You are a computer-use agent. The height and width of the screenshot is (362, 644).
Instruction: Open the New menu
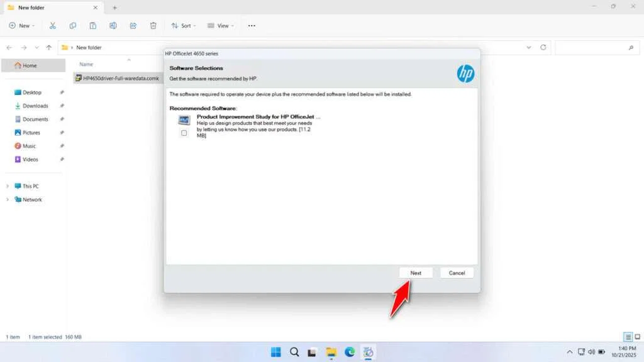point(22,25)
